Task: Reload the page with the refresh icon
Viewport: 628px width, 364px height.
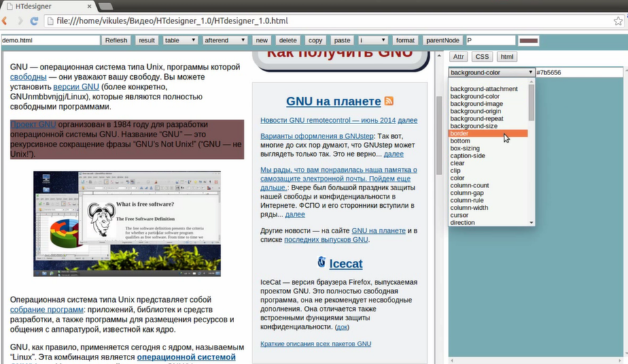Action: (x=34, y=21)
